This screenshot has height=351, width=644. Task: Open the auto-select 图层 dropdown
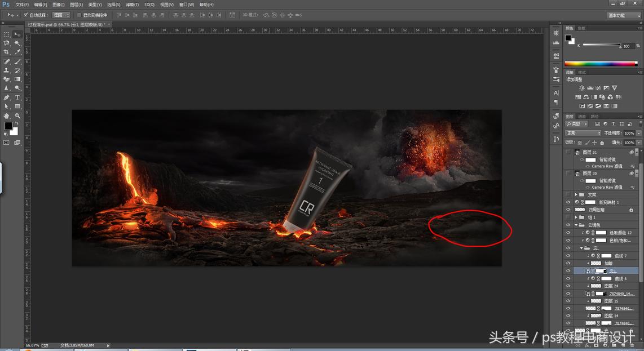click(61, 15)
